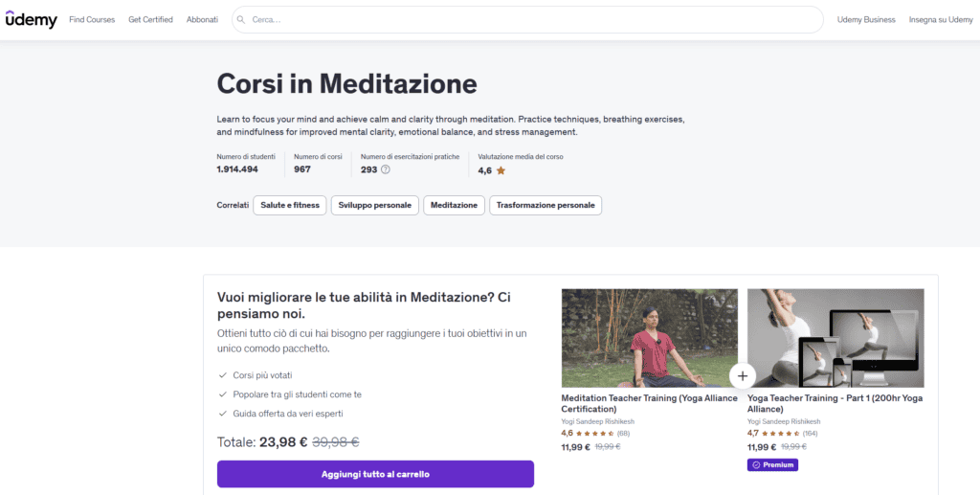The width and height of the screenshot is (980, 495).
Task: Click Aggiungi tutto al carrello button
Action: 375,474
